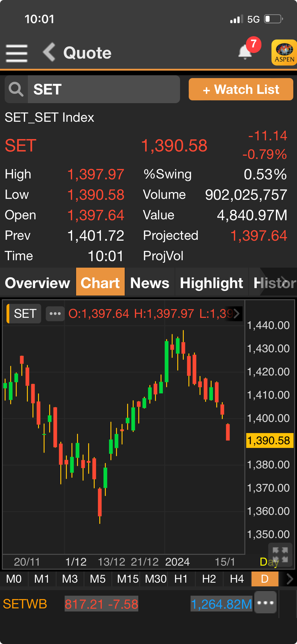Tap the ASPEN logo icon

click(x=284, y=53)
